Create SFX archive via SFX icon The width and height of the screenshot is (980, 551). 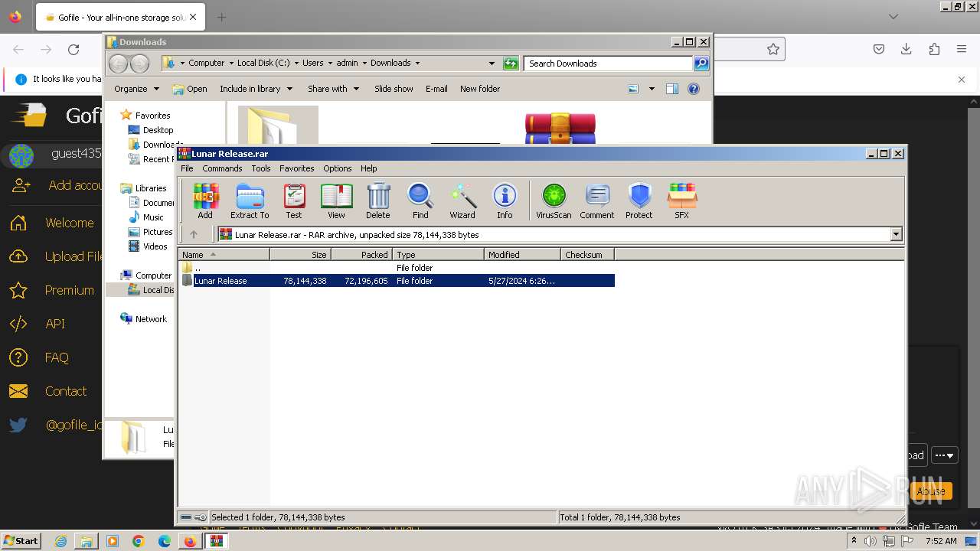(681, 201)
